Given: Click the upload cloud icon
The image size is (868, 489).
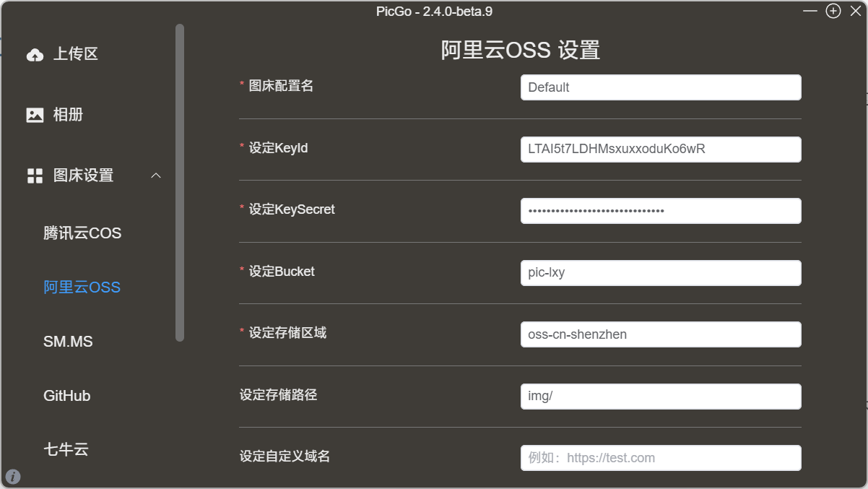Looking at the screenshot, I should tap(35, 55).
